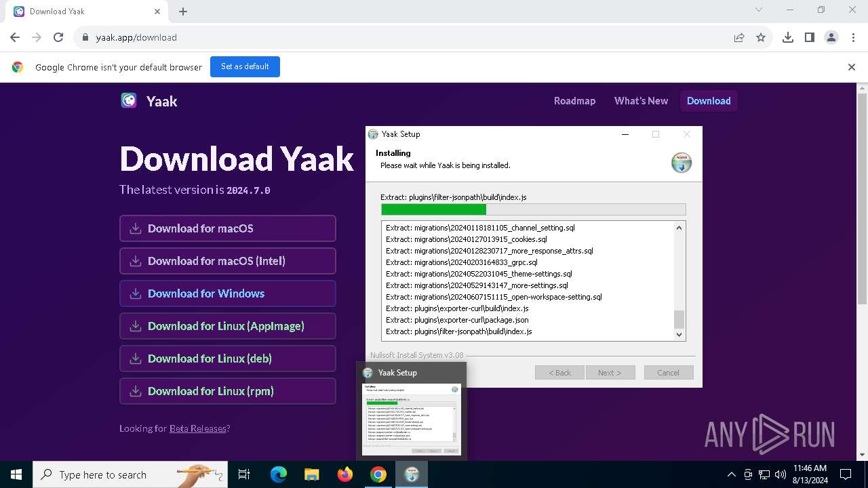Viewport: 868px width, 488px height.
Task: Open volume control in tray
Action: (x=781, y=474)
